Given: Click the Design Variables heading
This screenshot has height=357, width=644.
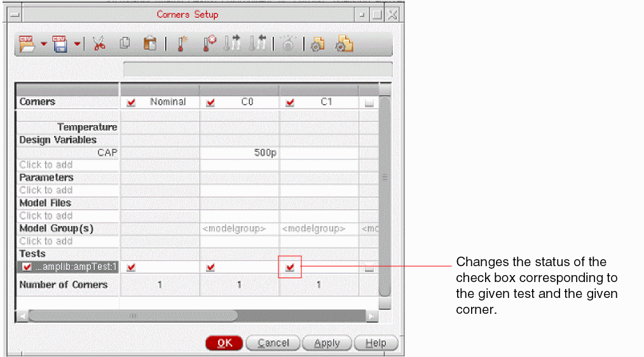Looking at the screenshot, I should [x=58, y=140].
